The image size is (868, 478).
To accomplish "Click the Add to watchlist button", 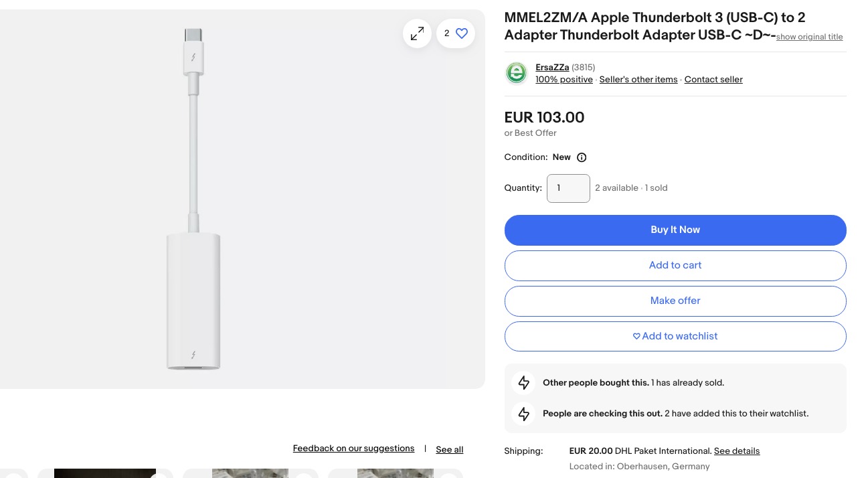I will click(x=675, y=336).
